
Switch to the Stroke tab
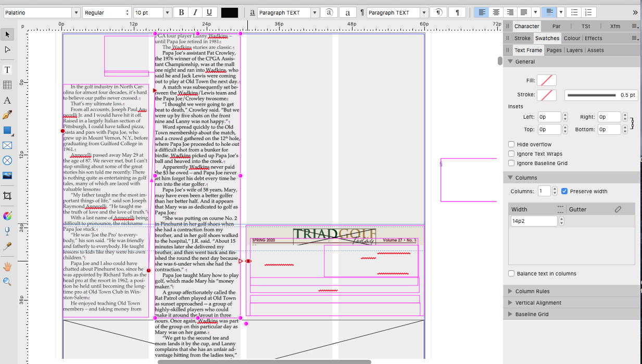click(522, 38)
